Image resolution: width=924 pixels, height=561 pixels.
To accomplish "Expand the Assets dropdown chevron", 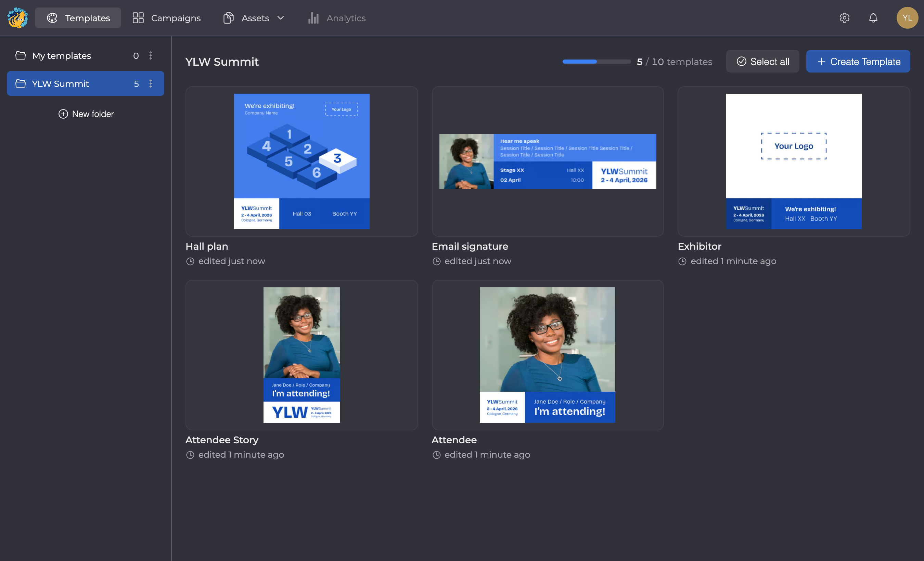I will click(x=281, y=18).
